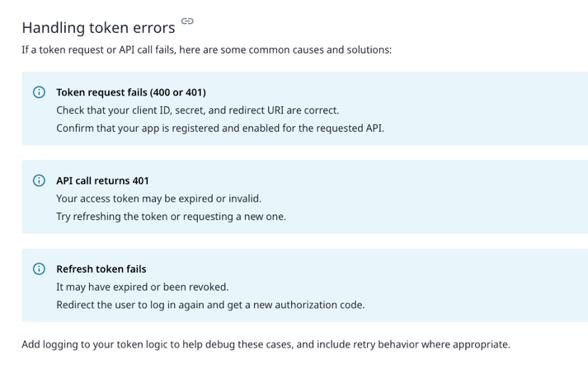Click the info icon beside Token request fails

[x=39, y=92]
